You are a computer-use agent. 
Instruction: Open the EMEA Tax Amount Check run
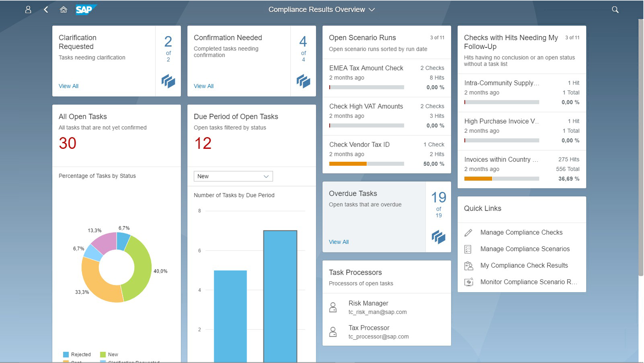click(387, 78)
